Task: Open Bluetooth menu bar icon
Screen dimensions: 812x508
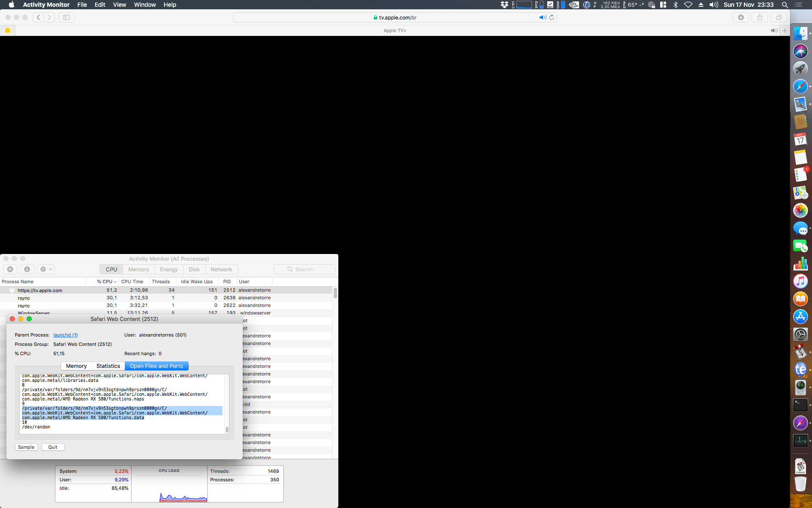Action: 675,5
